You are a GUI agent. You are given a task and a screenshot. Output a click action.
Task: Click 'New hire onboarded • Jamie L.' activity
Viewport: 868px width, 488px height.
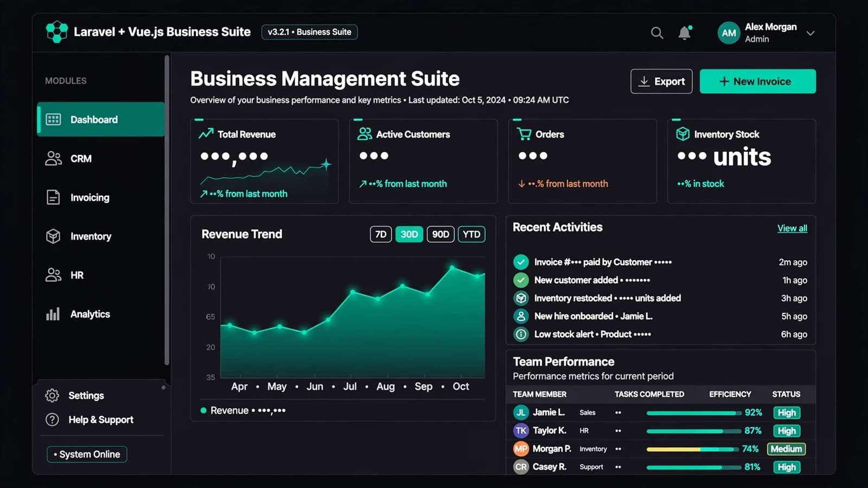point(593,316)
